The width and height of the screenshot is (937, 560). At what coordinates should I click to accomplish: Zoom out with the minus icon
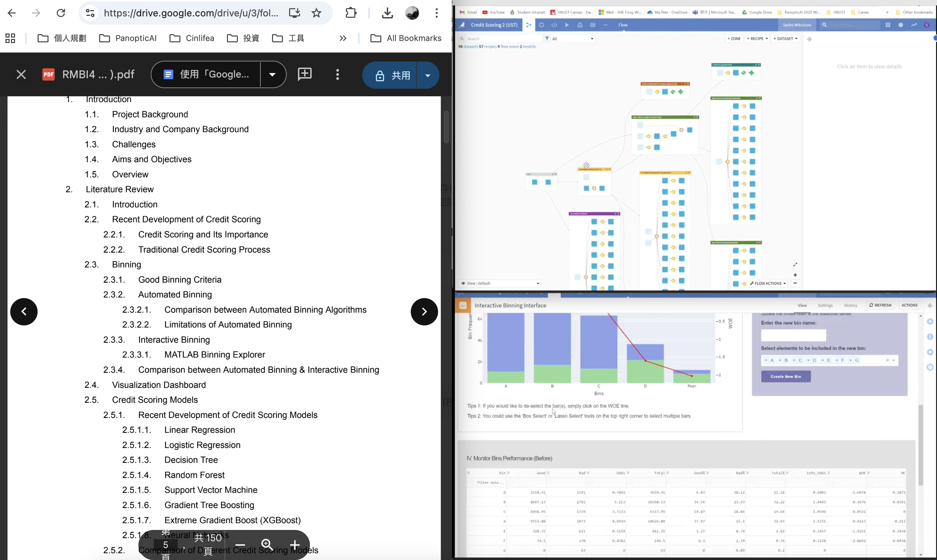pos(240,545)
